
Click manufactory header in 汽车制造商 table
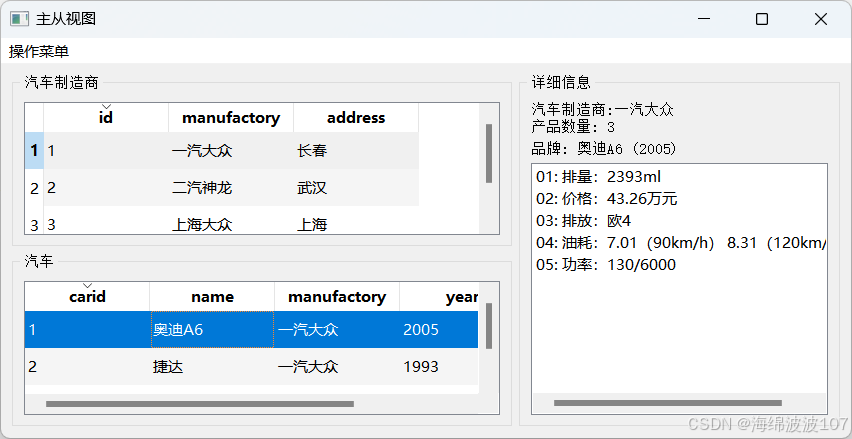(231, 118)
